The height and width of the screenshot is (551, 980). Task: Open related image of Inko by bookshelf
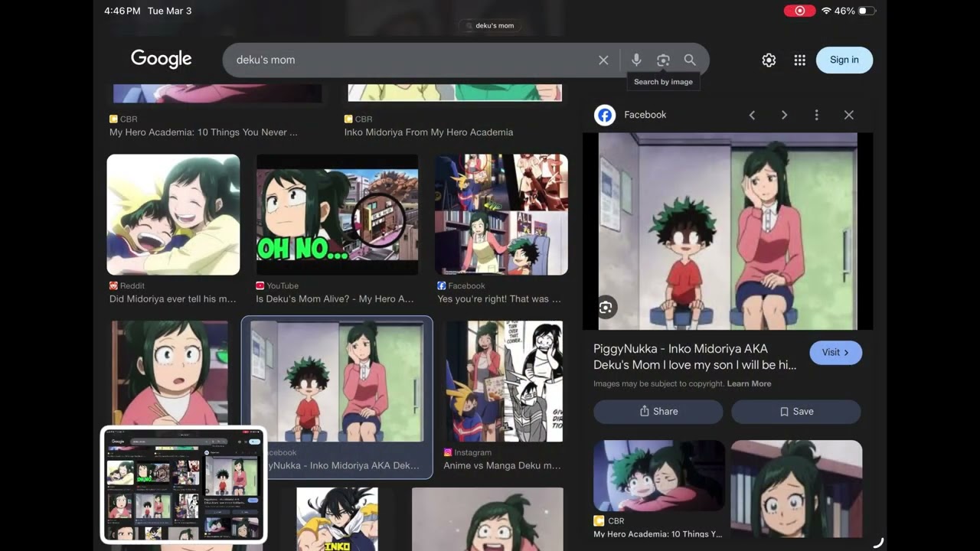(x=796, y=488)
